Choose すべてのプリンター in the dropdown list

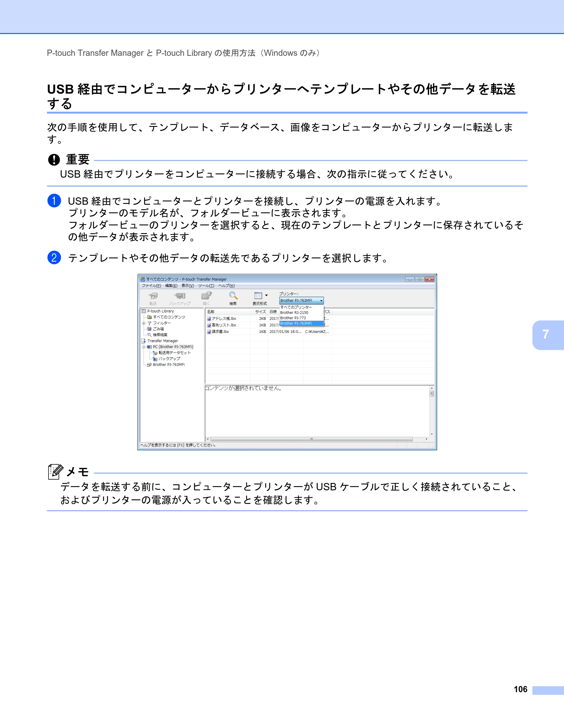[x=301, y=307]
